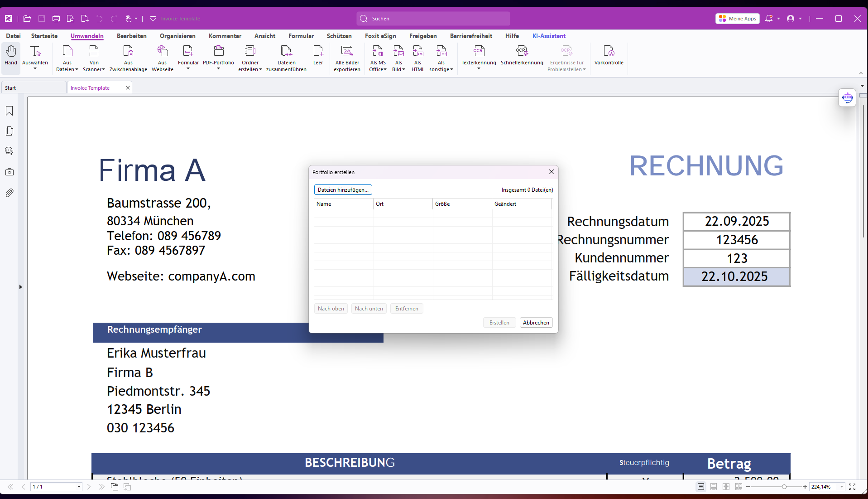Click Alle Bilder exportieren icon
This screenshot has height=499, width=868.
click(347, 51)
